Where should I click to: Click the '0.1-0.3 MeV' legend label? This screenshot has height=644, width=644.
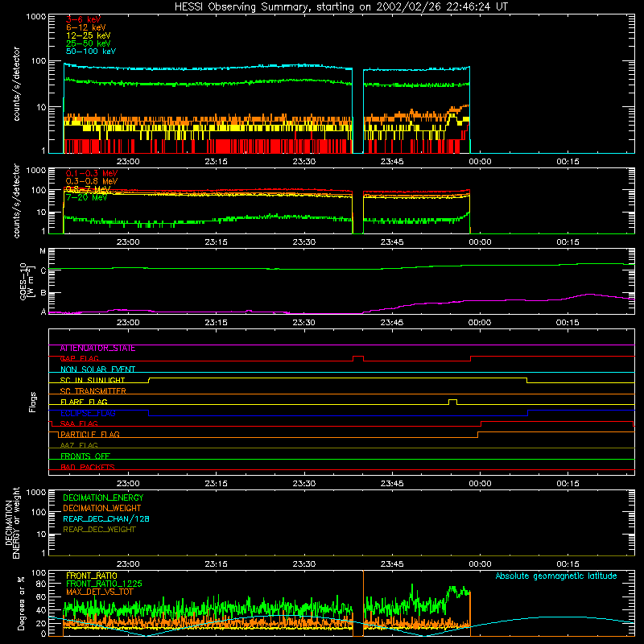click(x=92, y=173)
